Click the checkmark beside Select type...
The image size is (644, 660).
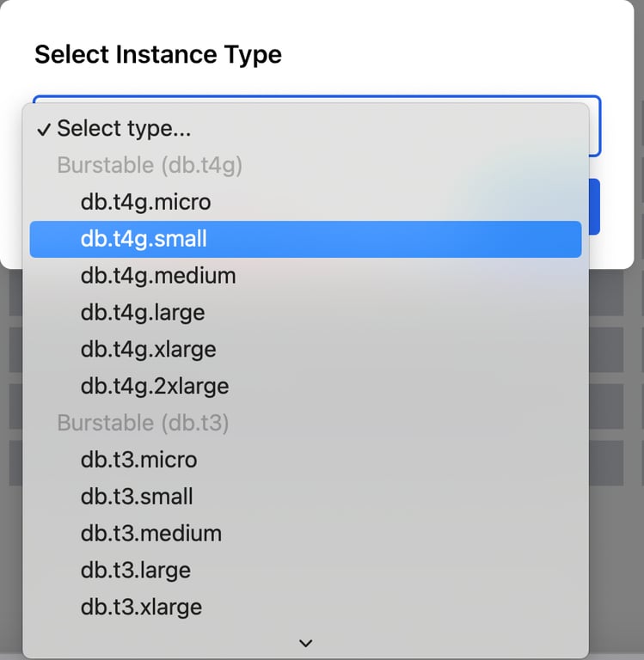tap(44, 130)
